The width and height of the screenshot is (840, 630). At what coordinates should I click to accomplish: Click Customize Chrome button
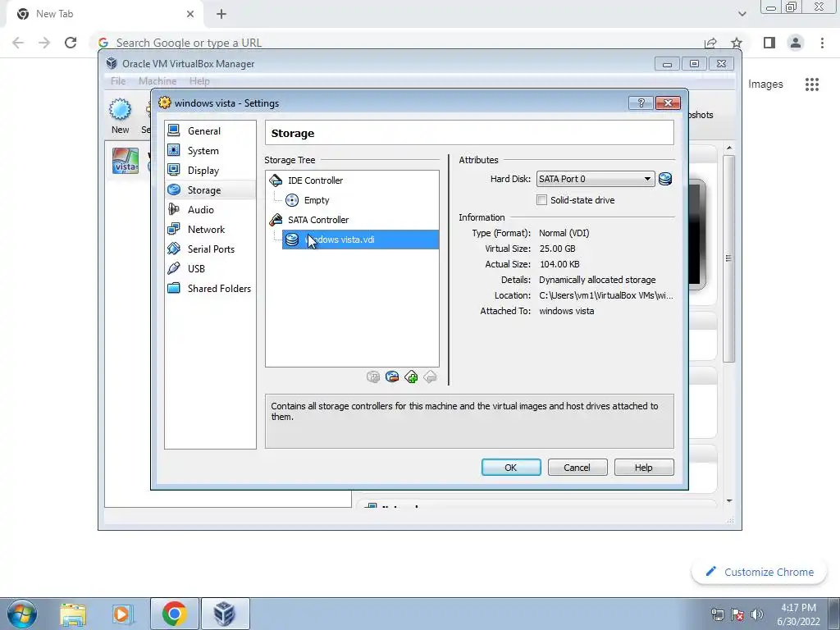(759, 572)
